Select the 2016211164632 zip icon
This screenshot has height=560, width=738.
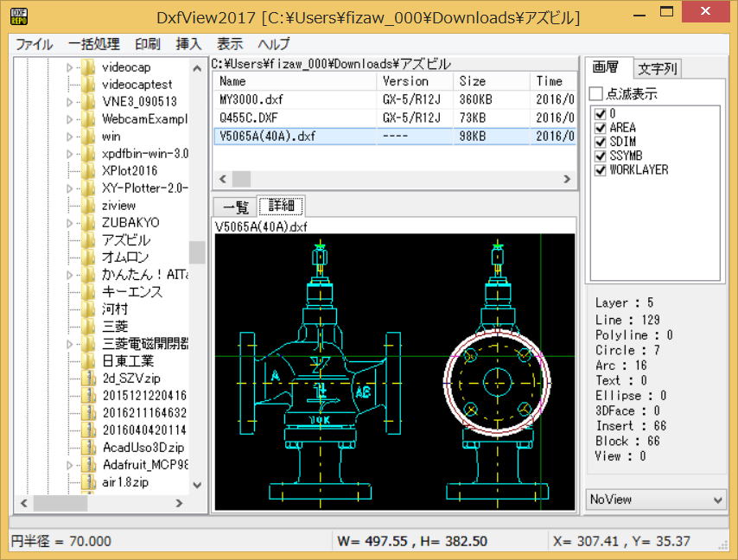click(88, 413)
